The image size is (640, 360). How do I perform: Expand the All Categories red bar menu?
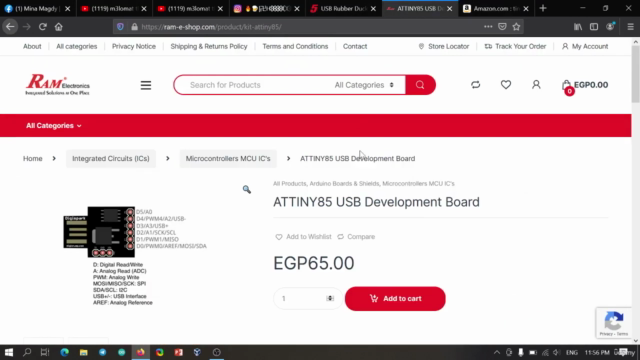(x=54, y=126)
